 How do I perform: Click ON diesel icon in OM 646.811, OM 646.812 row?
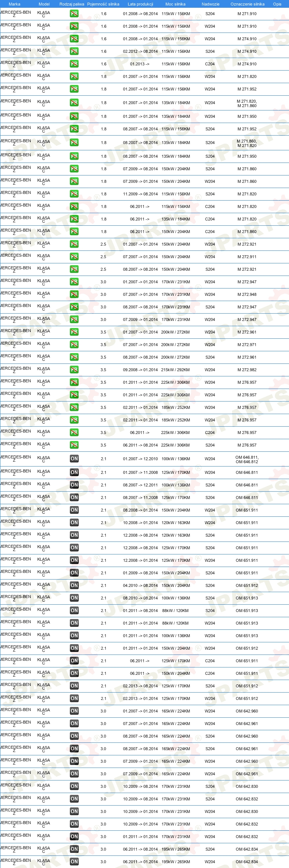[x=74, y=459]
